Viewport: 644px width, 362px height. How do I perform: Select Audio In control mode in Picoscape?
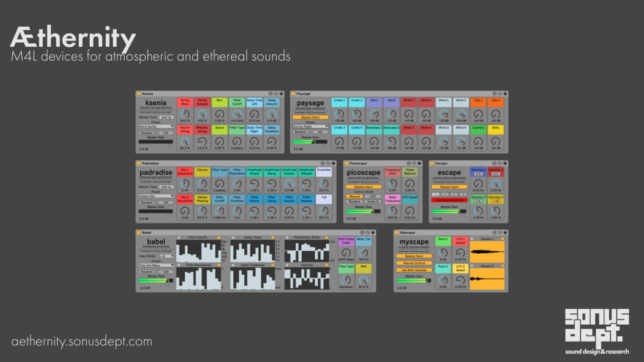pyautogui.click(x=372, y=202)
